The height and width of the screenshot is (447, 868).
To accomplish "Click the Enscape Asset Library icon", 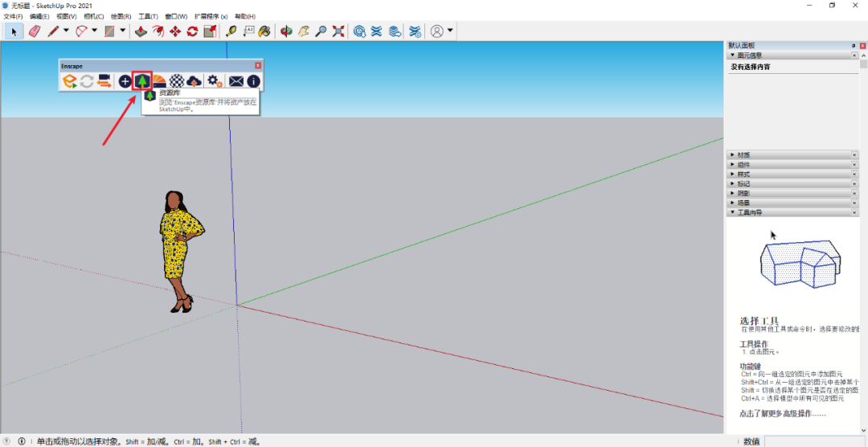I will [x=142, y=80].
